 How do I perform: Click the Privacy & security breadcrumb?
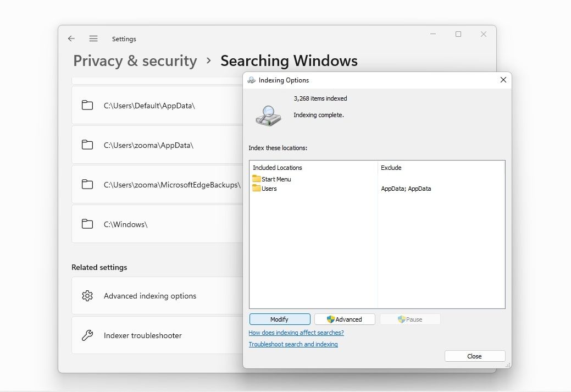click(135, 61)
